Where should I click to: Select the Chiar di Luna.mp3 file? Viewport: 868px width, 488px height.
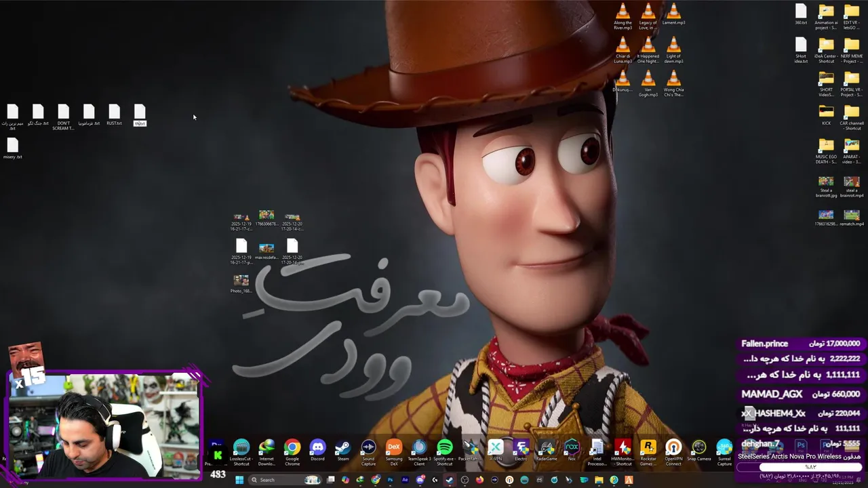tap(623, 50)
